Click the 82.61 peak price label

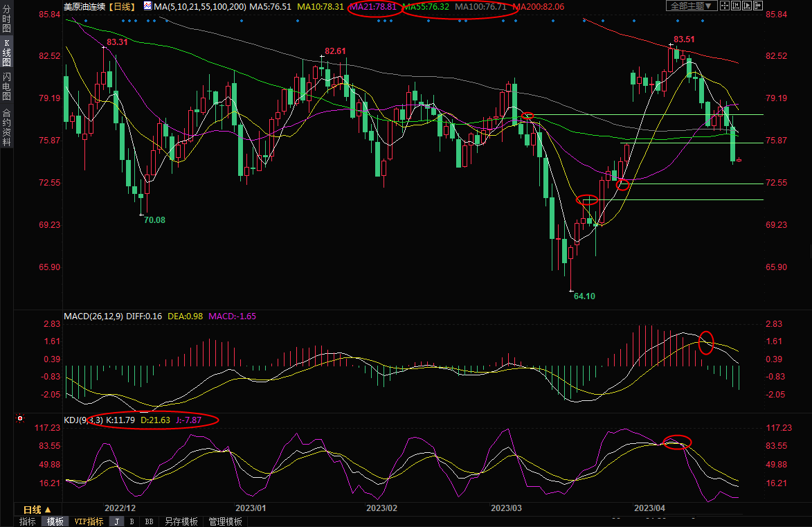click(x=335, y=51)
